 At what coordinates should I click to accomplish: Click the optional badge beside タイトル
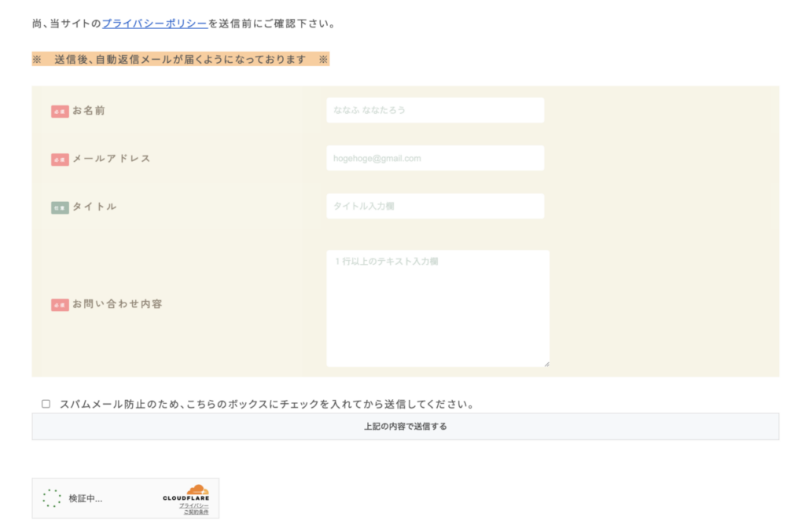pos(60,207)
